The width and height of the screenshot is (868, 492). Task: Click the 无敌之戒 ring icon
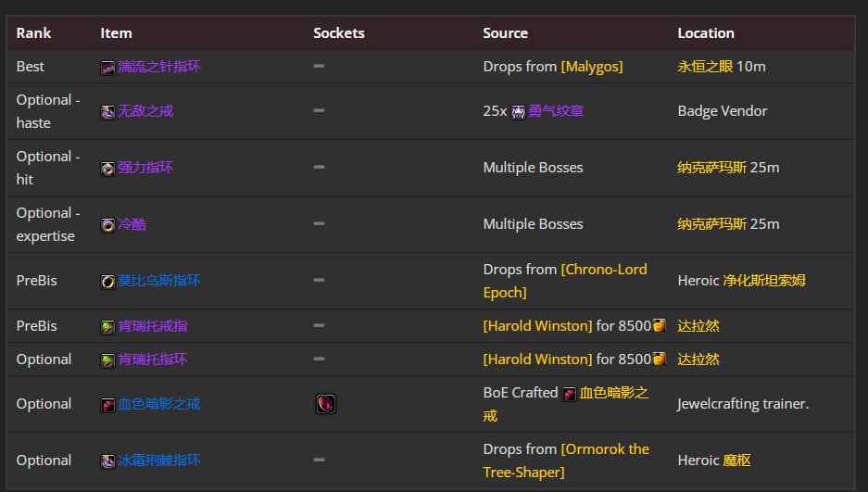[x=108, y=112]
